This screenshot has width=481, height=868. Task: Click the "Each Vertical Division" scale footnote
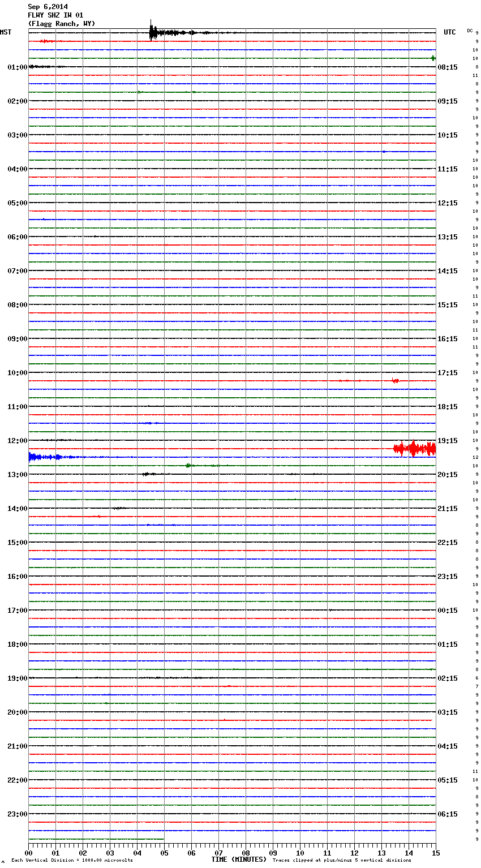pyautogui.click(x=72, y=861)
